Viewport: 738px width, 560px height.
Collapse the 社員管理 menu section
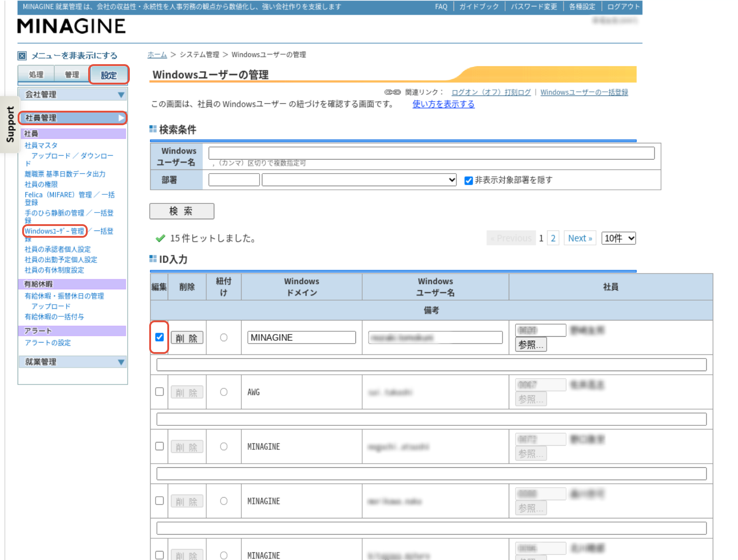tap(72, 118)
